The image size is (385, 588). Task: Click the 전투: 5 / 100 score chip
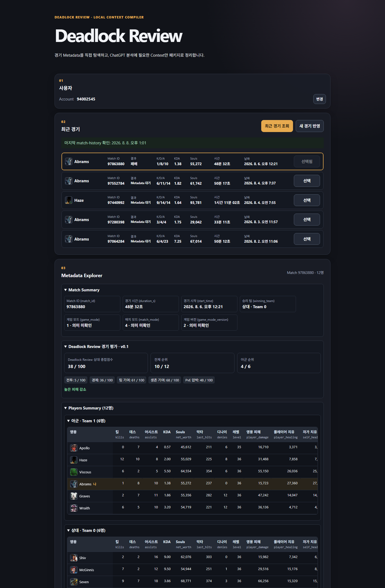tap(76, 380)
